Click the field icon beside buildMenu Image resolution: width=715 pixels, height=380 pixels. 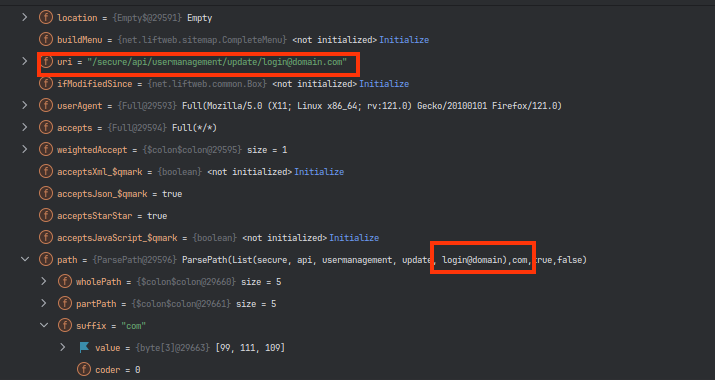coord(46,40)
